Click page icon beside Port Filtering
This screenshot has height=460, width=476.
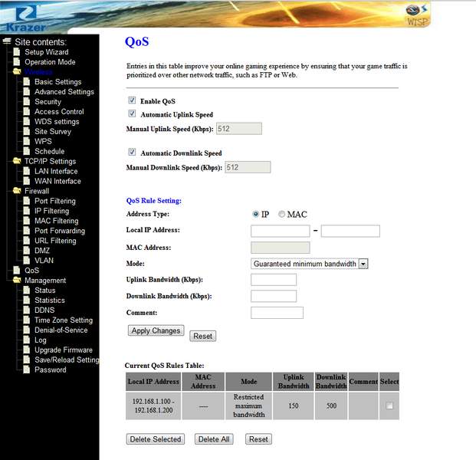[27, 201]
